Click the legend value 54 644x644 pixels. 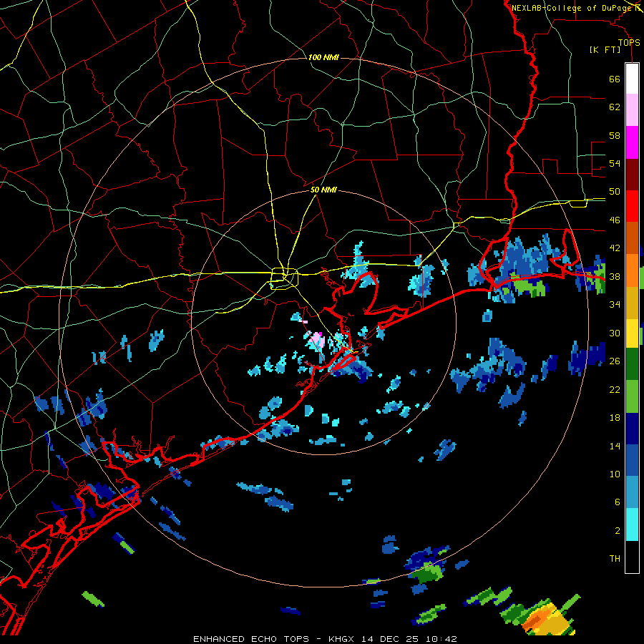click(615, 163)
